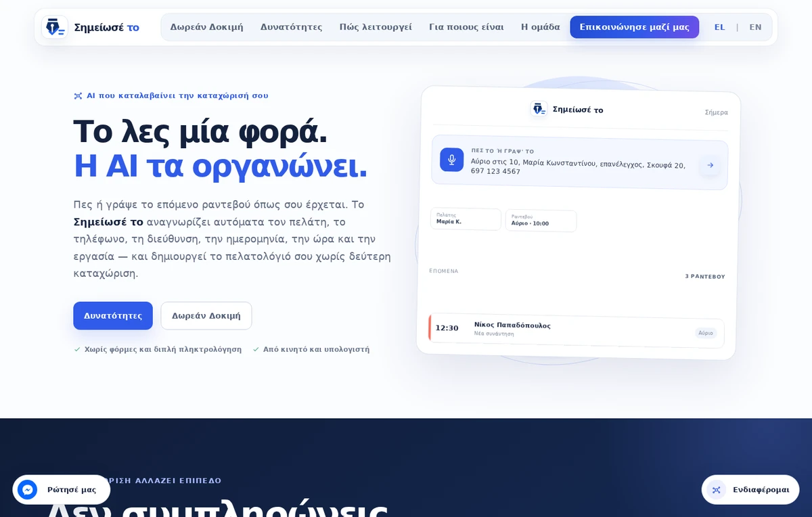This screenshot has width=812, height=517.
Task: Click the microphone icon in the preview card
Action: point(451,160)
